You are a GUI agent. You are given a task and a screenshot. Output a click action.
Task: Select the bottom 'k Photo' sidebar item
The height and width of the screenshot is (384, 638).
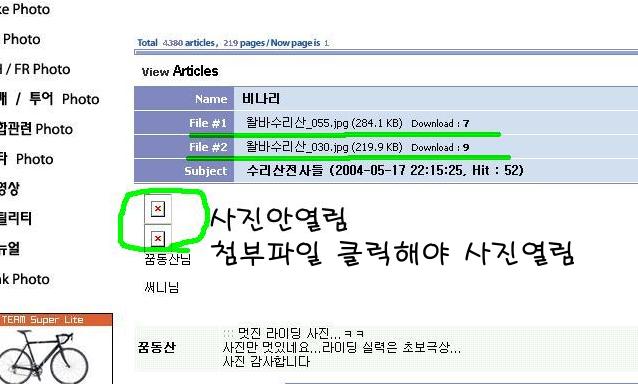tap(25, 279)
